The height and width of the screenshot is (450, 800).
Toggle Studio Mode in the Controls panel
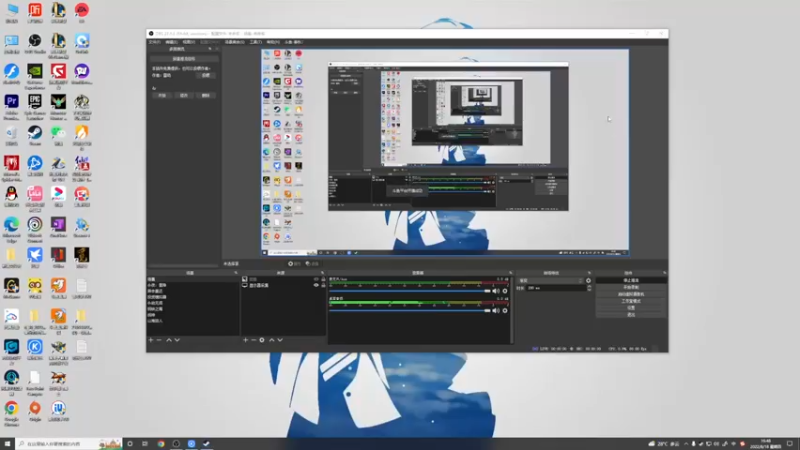(x=631, y=301)
